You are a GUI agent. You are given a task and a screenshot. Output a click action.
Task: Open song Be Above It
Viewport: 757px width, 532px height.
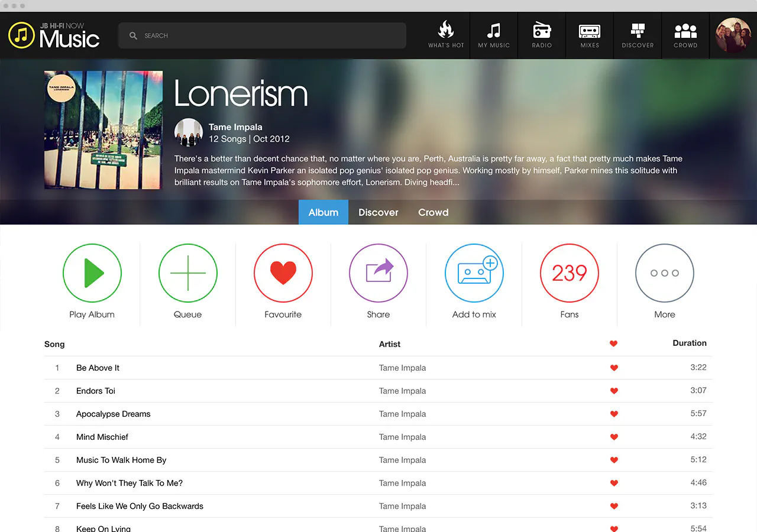pyautogui.click(x=98, y=368)
